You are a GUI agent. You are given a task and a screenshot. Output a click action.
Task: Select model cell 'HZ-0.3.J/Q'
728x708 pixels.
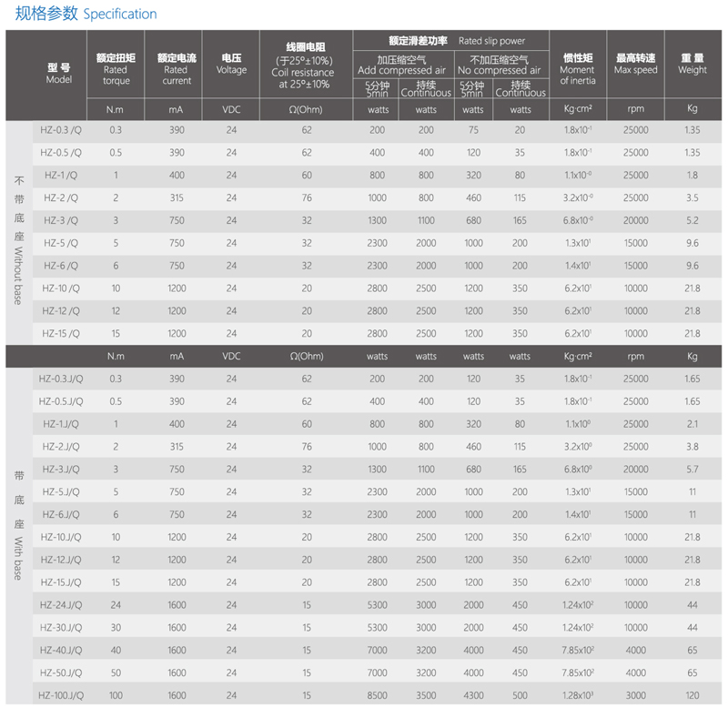(x=61, y=379)
